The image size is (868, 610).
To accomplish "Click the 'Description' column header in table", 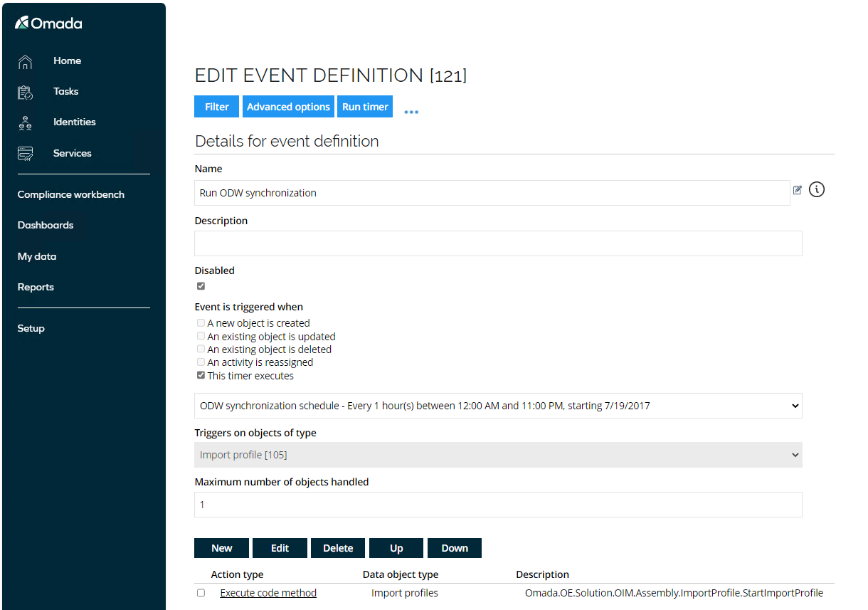I will (x=542, y=574).
